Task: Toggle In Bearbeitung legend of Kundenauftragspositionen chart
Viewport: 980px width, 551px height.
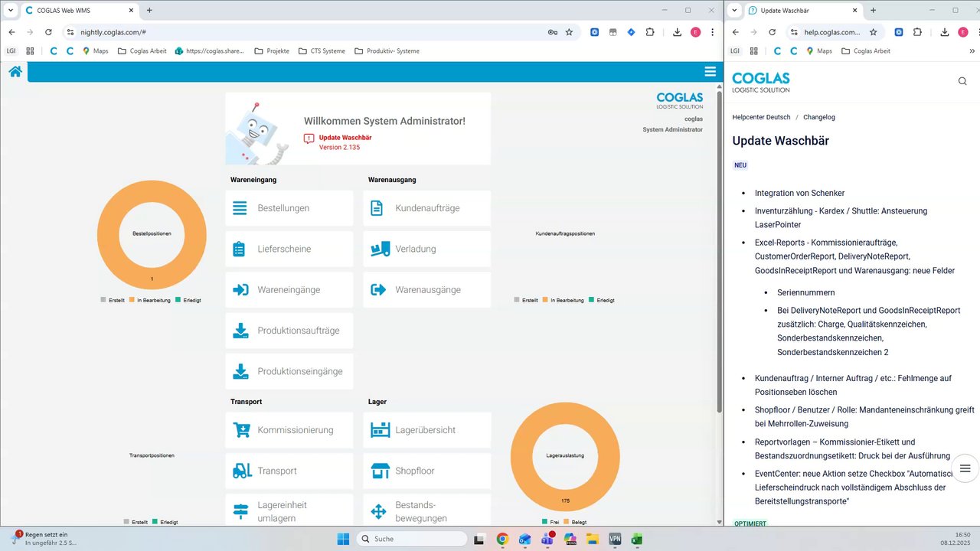Action: click(563, 301)
